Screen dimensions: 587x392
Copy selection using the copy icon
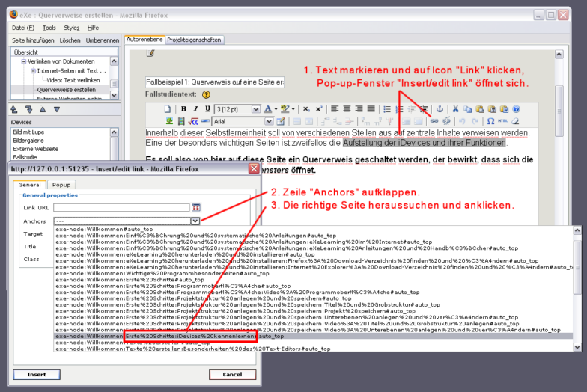tap(467, 109)
